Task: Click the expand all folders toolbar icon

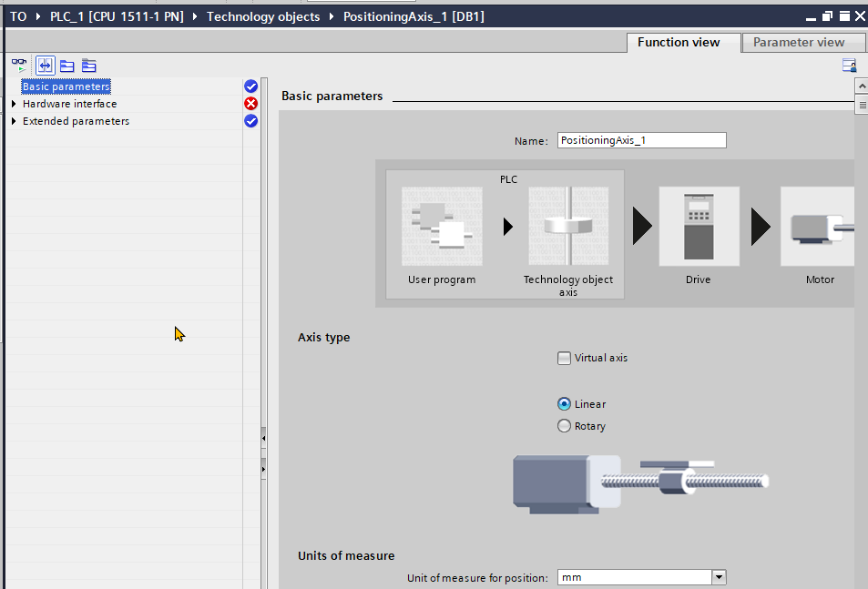Action: click(67, 66)
